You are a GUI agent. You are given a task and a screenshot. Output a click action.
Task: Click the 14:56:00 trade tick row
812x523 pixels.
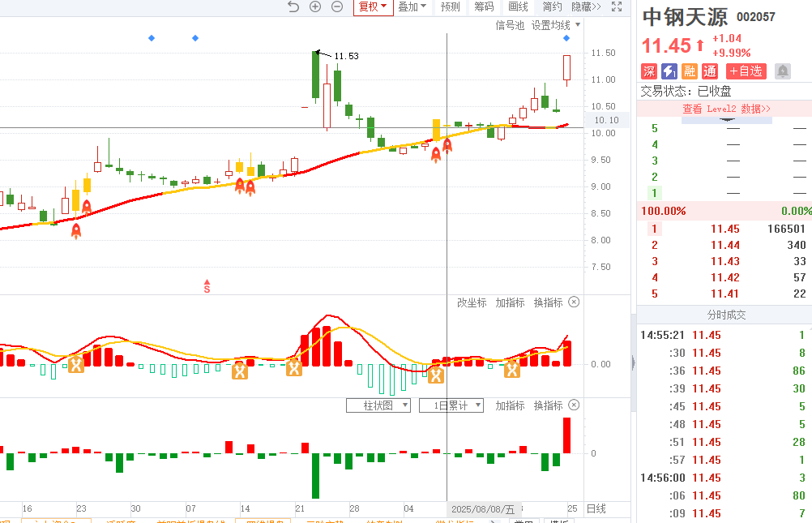coord(724,478)
